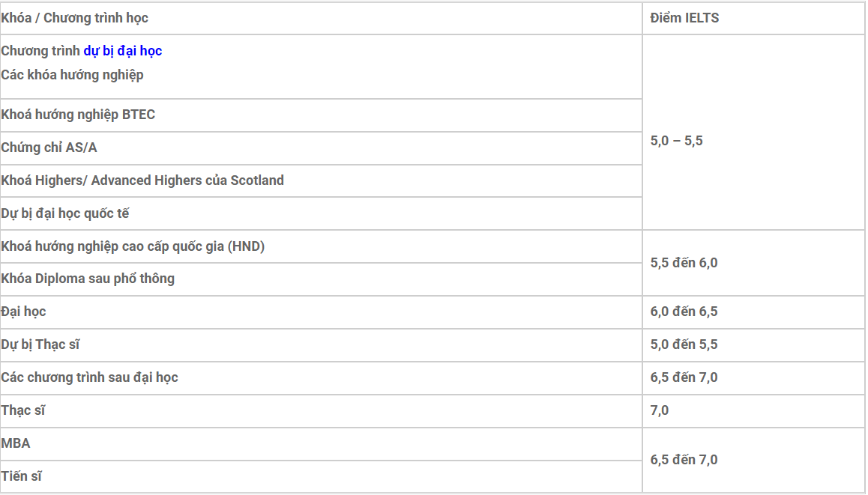Select the 'Chương trình' text before the link

[x=40, y=51]
